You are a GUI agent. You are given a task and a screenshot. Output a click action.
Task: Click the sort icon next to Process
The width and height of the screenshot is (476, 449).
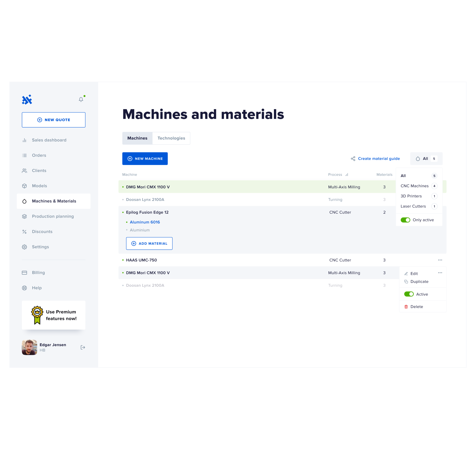[347, 175]
